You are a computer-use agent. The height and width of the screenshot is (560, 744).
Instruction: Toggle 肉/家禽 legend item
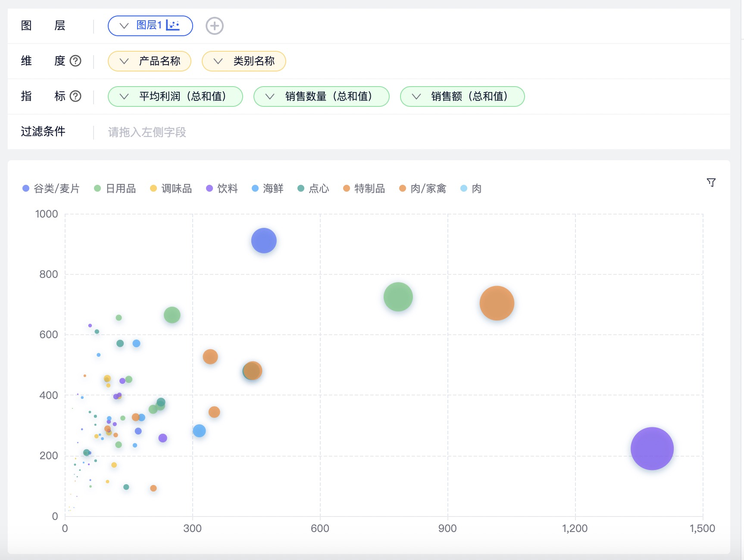coord(423,189)
